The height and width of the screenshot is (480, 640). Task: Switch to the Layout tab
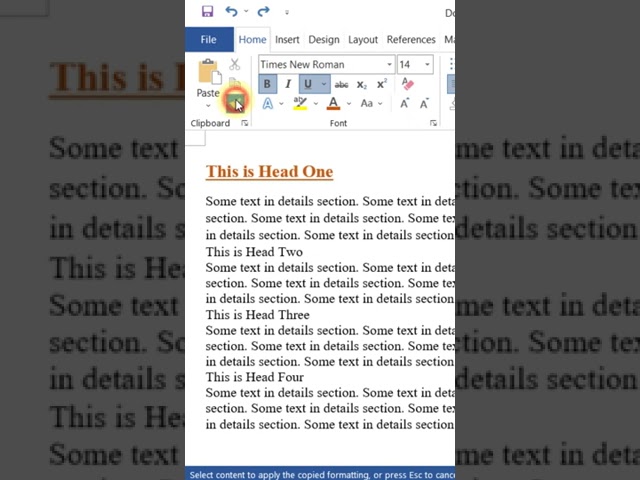tap(363, 40)
